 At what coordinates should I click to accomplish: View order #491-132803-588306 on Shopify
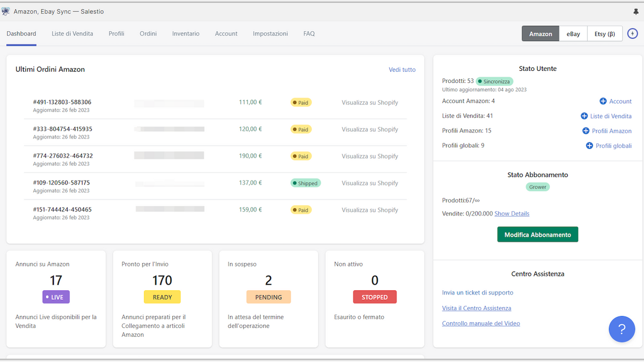coord(370,103)
